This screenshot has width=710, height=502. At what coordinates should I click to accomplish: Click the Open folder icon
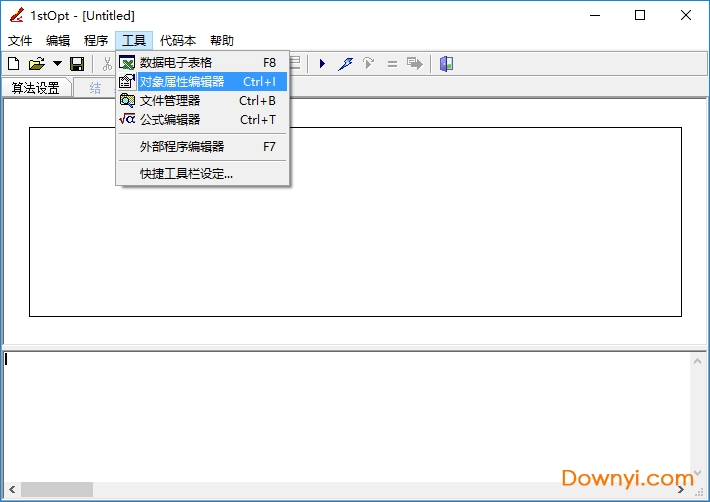[37, 64]
